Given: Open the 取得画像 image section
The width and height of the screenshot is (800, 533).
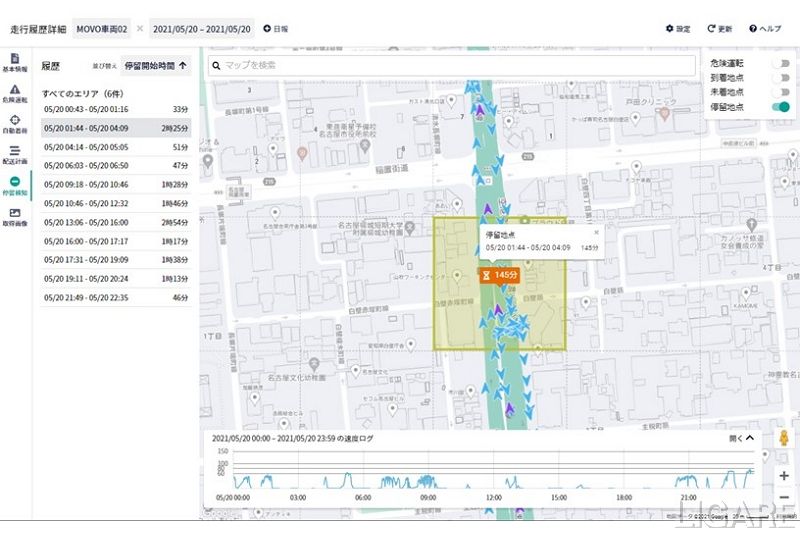Looking at the screenshot, I should click(x=15, y=217).
